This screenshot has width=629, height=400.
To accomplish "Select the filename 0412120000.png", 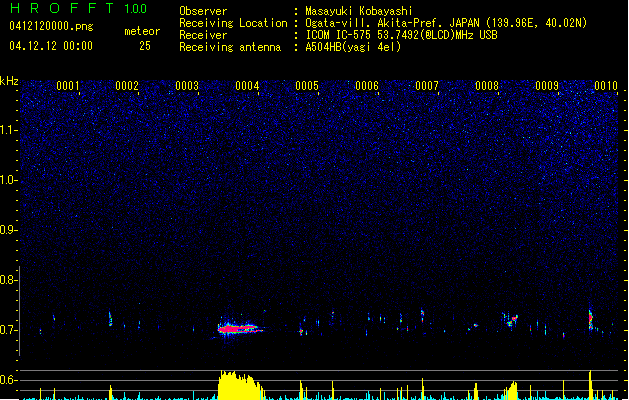I will [x=51, y=26].
